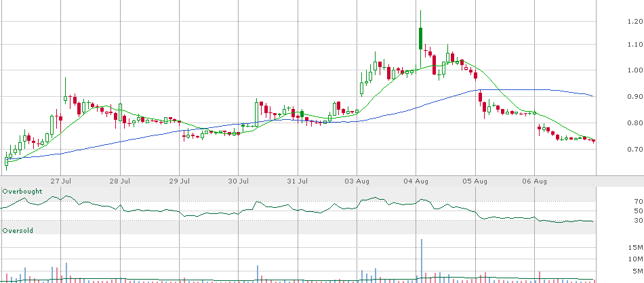Click the 15M volume axis value
Image resolution: width=644 pixels, height=283 pixels.
pos(637,247)
